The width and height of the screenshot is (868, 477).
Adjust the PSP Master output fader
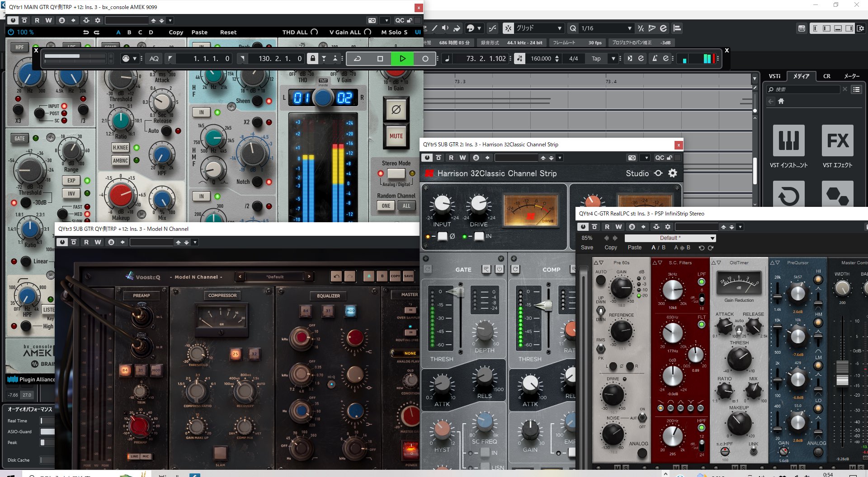(842, 373)
